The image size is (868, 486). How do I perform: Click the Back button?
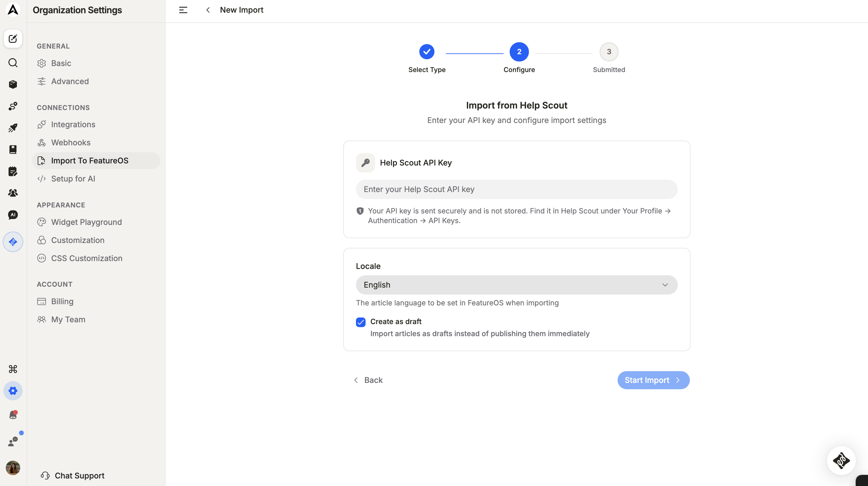pyautogui.click(x=368, y=380)
